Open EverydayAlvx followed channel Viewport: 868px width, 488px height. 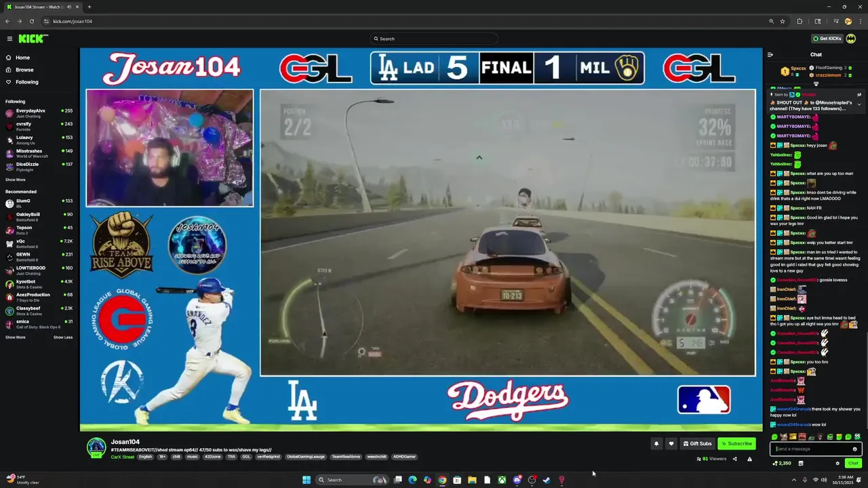point(39,113)
